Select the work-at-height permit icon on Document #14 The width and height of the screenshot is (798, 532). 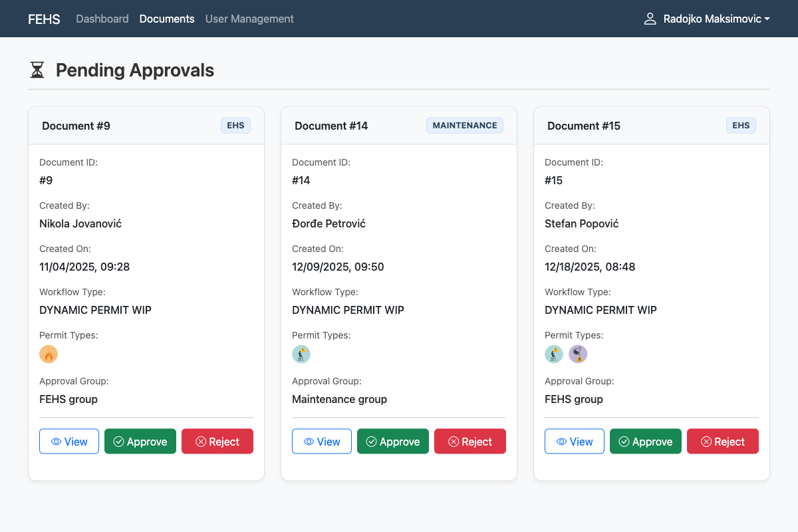(301, 354)
